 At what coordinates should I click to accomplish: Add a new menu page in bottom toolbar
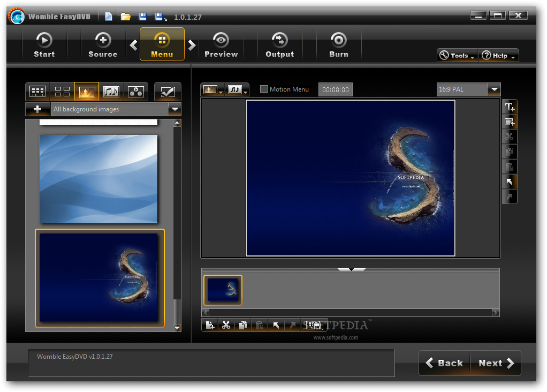pyautogui.click(x=210, y=326)
